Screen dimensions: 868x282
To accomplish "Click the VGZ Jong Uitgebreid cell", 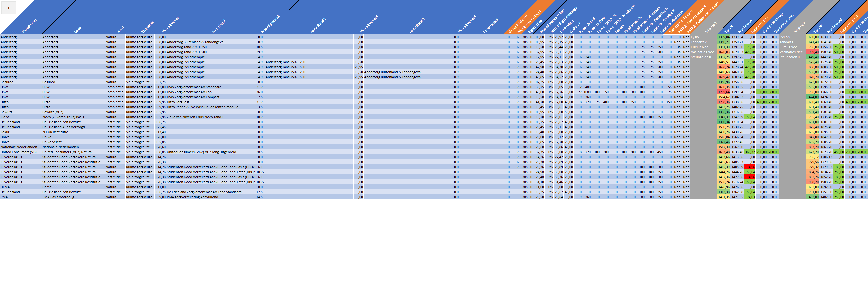I will click(201, 152).
